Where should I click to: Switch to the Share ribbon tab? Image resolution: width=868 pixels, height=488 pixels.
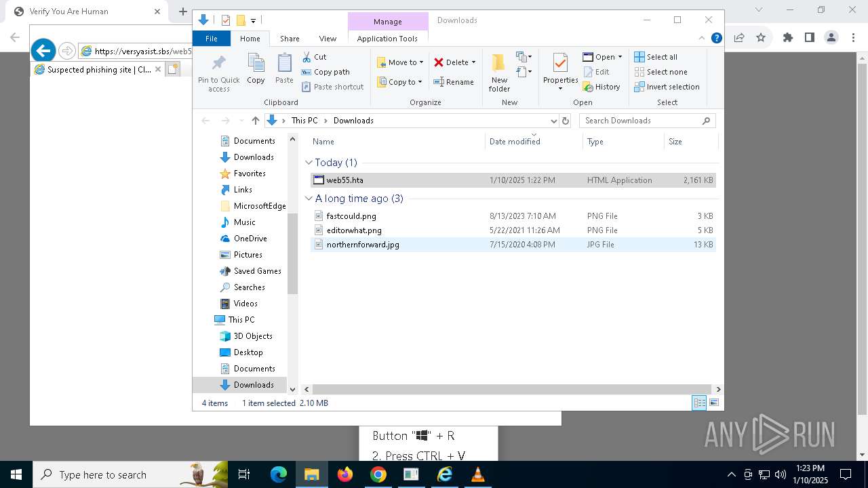click(290, 39)
